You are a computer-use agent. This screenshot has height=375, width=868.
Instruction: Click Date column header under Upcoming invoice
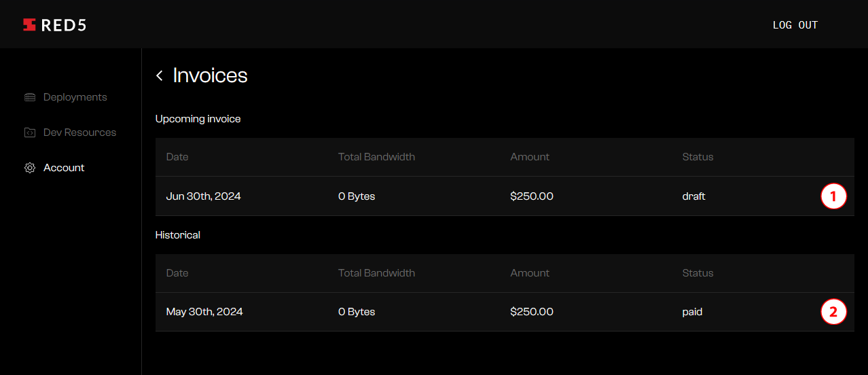point(177,157)
